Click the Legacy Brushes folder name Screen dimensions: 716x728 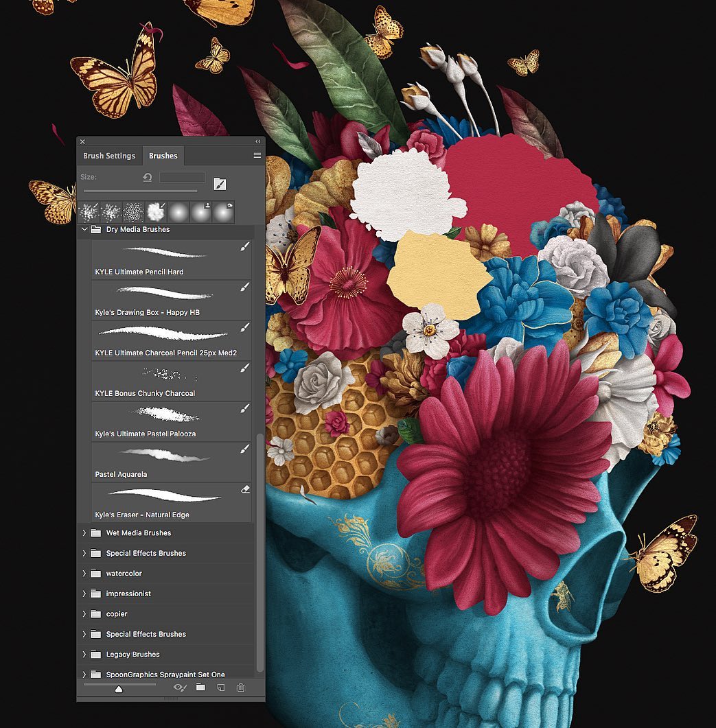(133, 654)
